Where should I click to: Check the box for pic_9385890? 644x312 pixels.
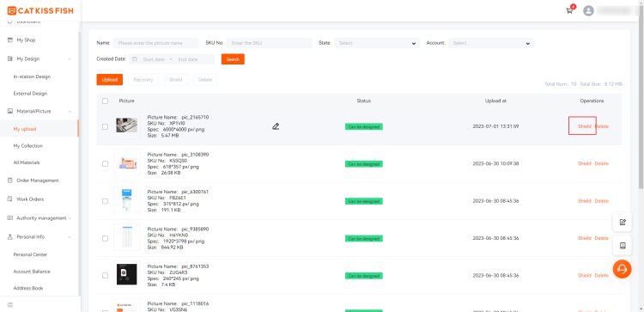click(x=105, y=238)
